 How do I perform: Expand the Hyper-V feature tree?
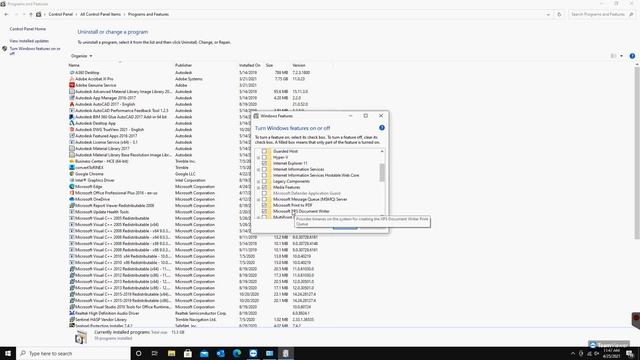point(258,157)
